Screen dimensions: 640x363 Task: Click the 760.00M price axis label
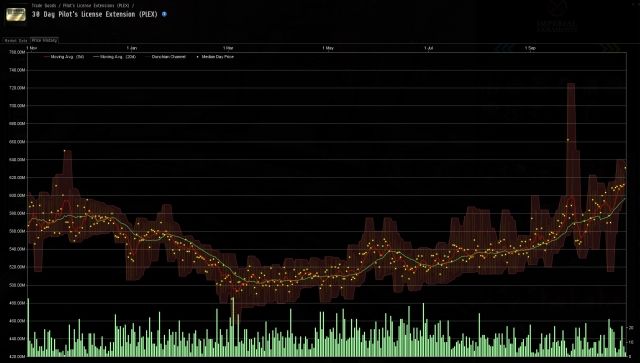[17, 52]
